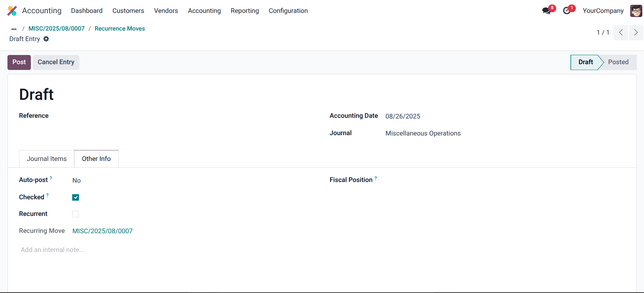Open the messages conversation icon

pos(546,11)
